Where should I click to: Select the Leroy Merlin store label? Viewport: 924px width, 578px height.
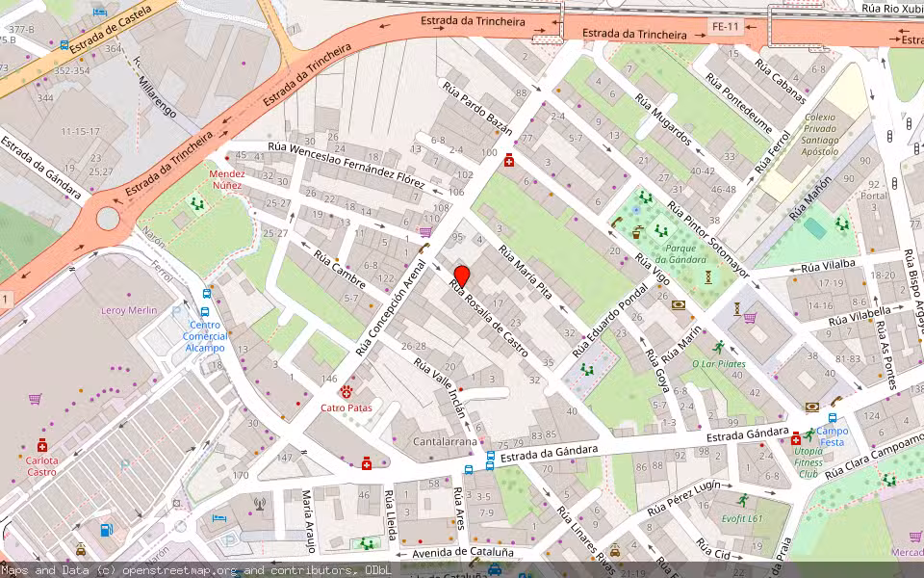pos(129,310)
